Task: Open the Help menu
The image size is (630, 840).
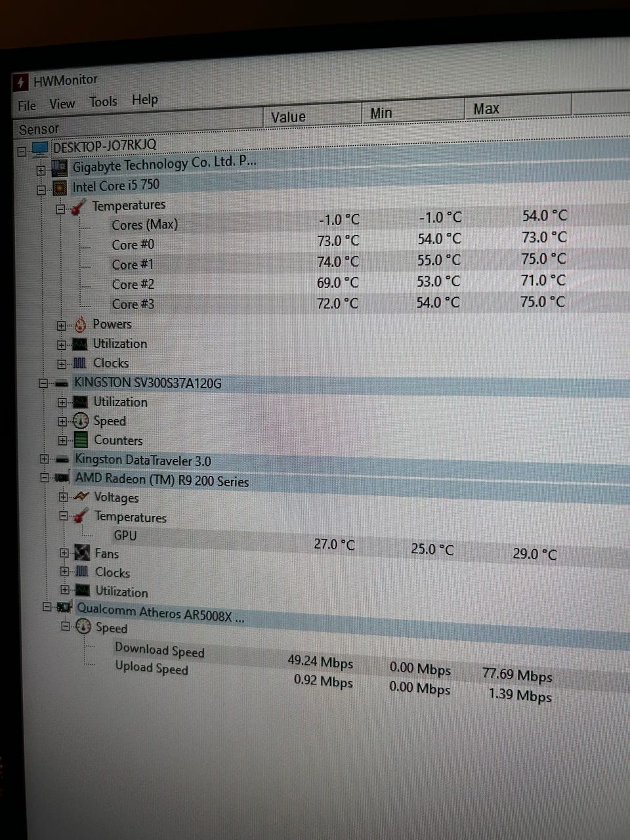Action: (x=144, y=100)
